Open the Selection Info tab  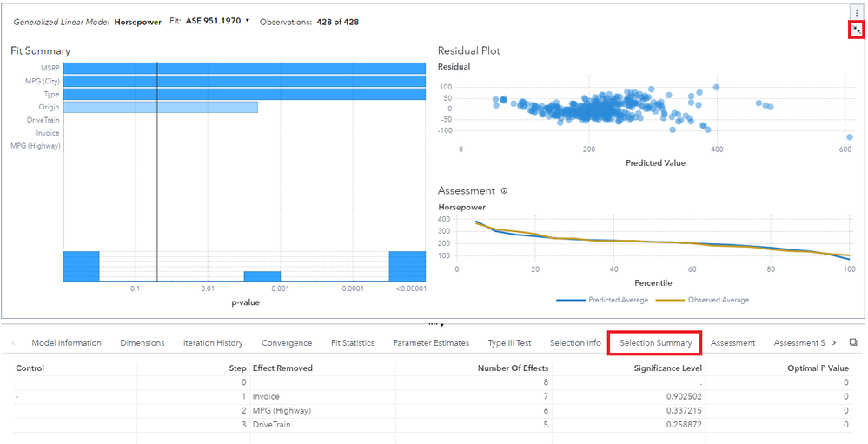coord(575,342)
